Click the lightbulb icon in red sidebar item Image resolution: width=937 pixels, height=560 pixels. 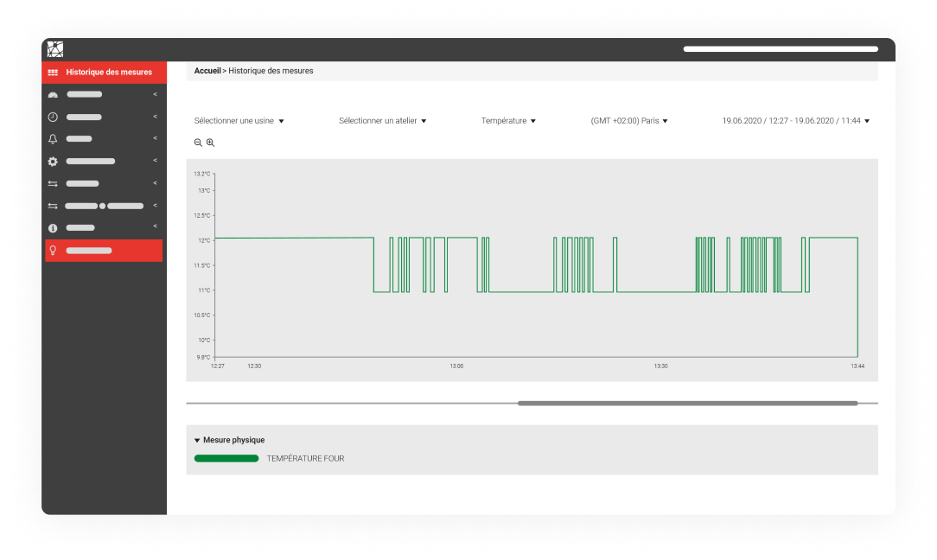coord(53,251)
